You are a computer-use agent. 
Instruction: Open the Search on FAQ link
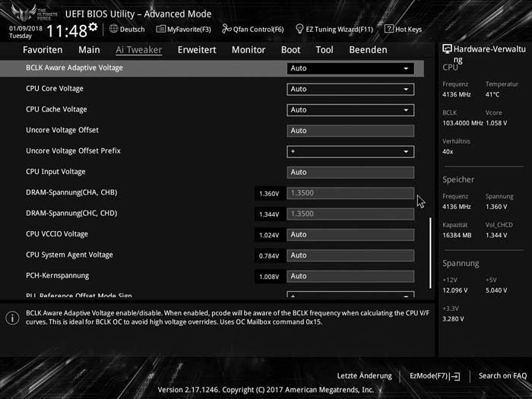coord(502,375)
